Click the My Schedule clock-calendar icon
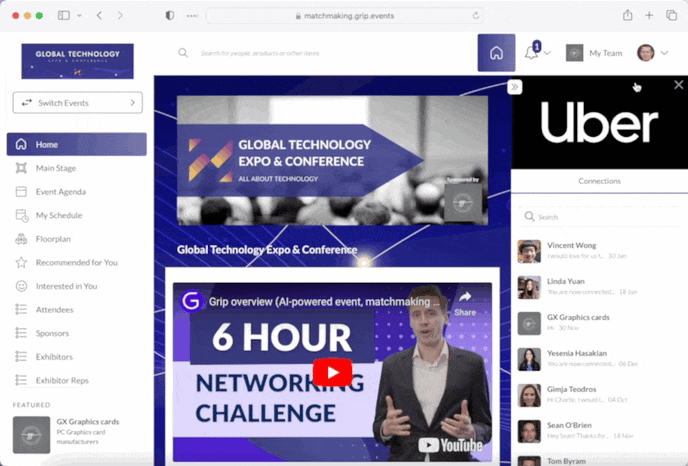 22,215
